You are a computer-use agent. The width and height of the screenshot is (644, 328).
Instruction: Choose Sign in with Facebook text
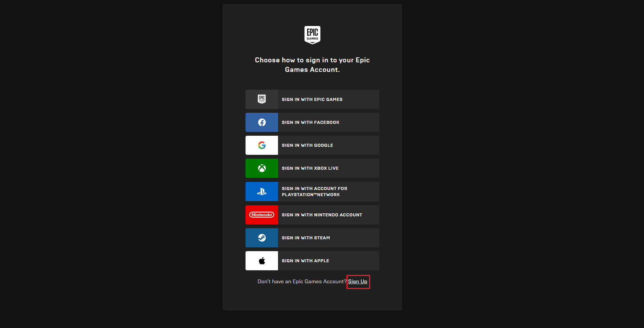click(311, 122)
